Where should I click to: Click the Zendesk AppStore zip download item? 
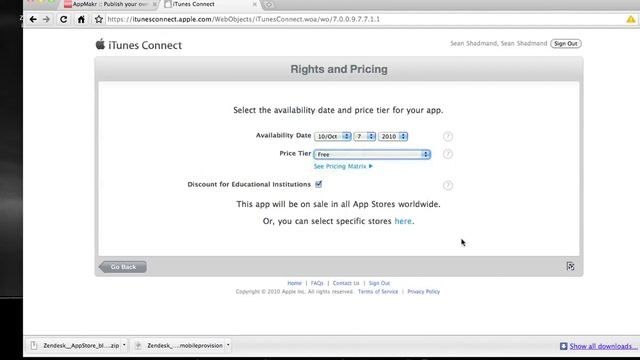78,345
